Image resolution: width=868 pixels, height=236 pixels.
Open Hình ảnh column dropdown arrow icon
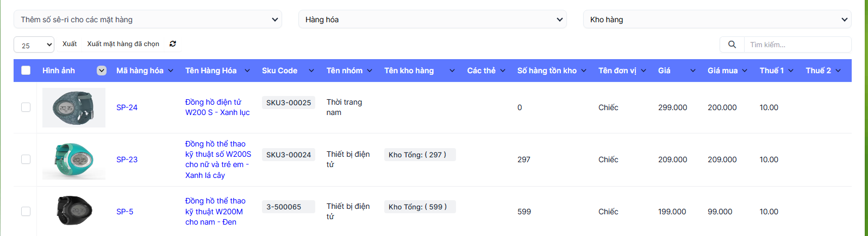102,71
